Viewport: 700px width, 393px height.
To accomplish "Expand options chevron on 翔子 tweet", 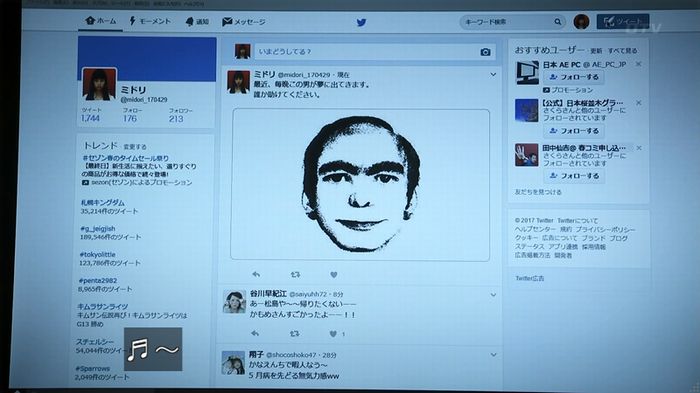I will [x=493, y=355].
